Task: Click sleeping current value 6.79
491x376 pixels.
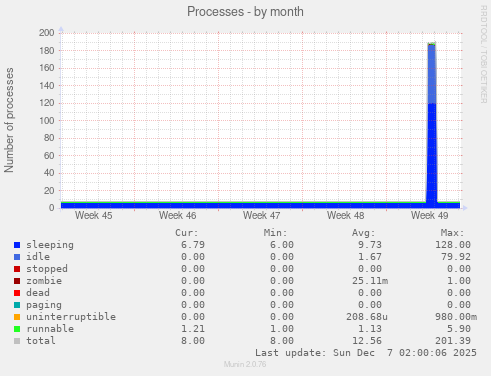Action: [193, 245]
